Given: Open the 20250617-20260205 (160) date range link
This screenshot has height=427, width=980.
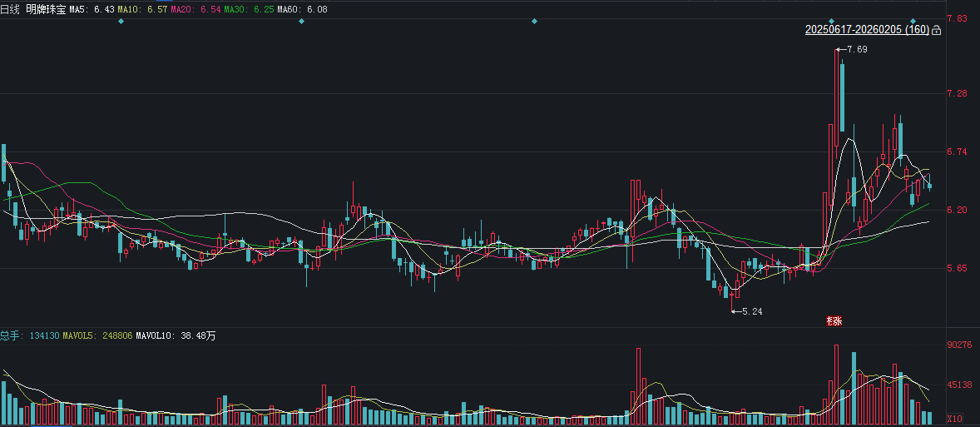Looking at the screenshot, I should 867,30.
